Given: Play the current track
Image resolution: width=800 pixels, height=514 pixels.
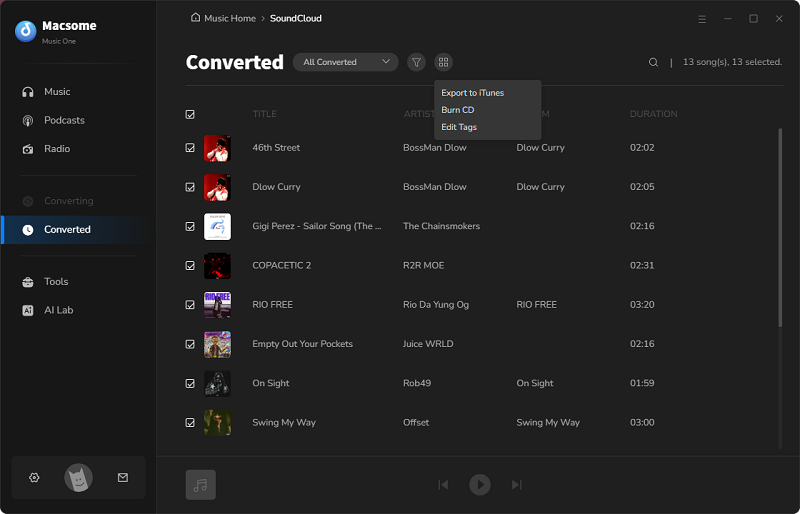Looking at the screenshot, I should coord(480,485).
